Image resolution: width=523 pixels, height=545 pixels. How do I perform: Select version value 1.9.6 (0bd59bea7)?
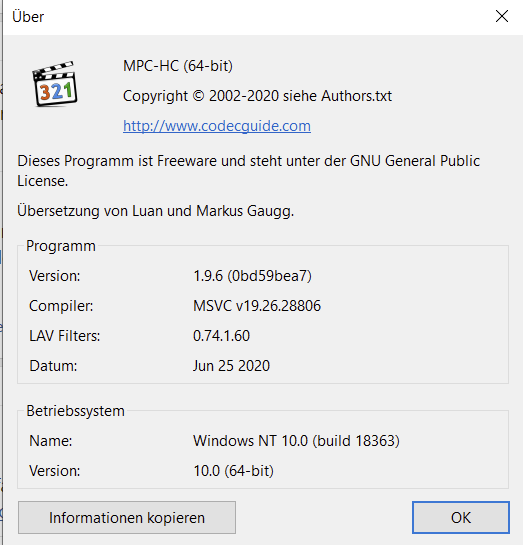coord(252,276)
